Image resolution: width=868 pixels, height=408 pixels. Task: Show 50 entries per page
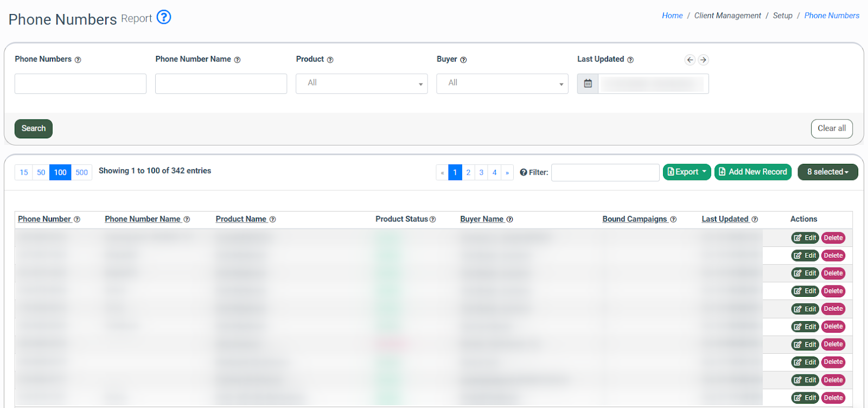(x=41, y=173)
